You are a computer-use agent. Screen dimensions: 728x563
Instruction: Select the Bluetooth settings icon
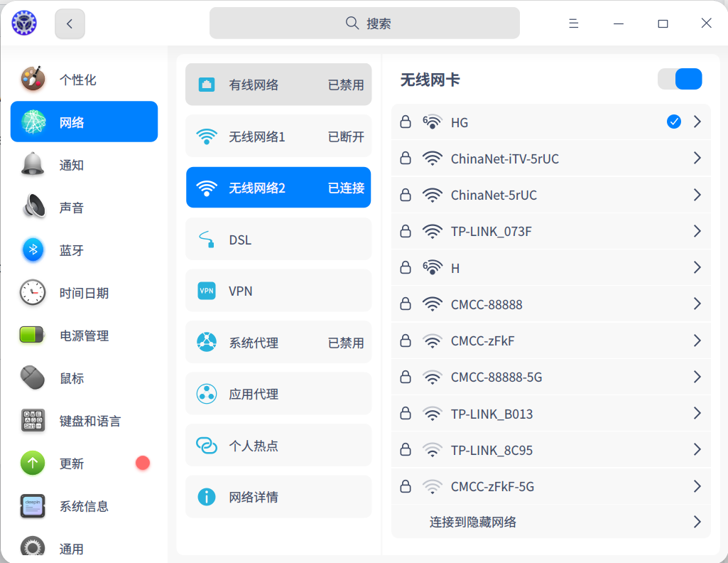(32, 250)
